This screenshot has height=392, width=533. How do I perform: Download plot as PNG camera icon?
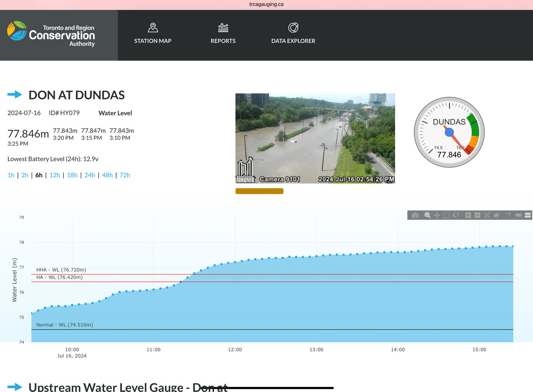(x=415, y=215)
